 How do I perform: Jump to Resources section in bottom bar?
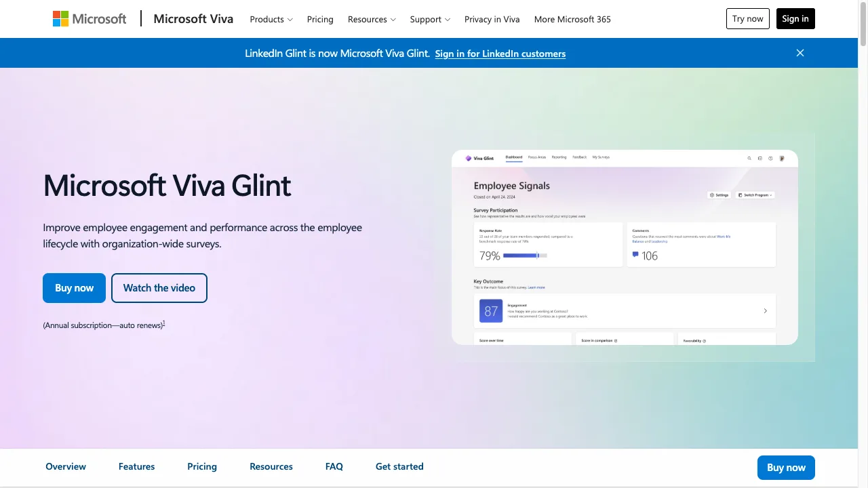tap(271, 466)
